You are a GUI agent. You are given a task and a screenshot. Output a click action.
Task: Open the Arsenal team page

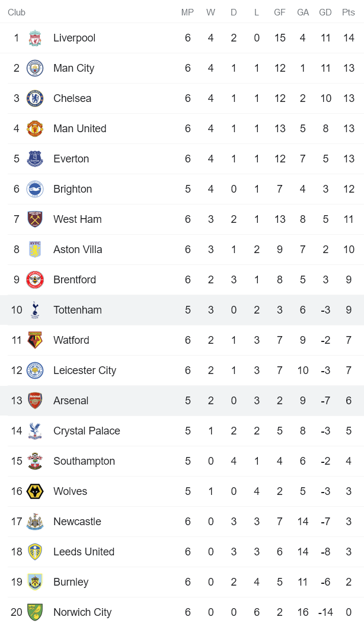pyautogui.click(x=71, y=400)
